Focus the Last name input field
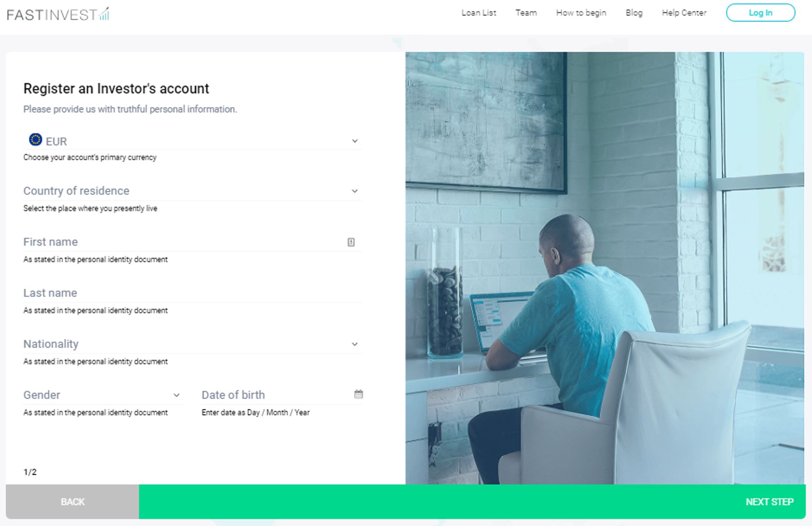 [x=192, y=293]
